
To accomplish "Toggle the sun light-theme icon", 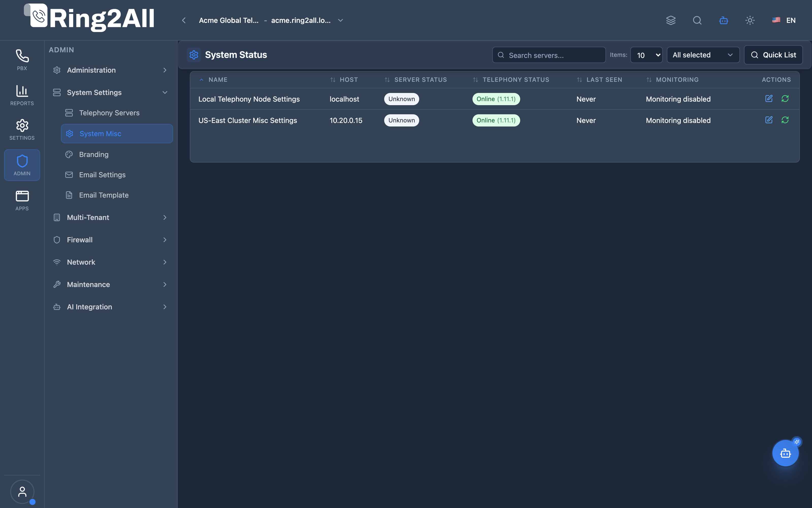I will coord(750,20).
